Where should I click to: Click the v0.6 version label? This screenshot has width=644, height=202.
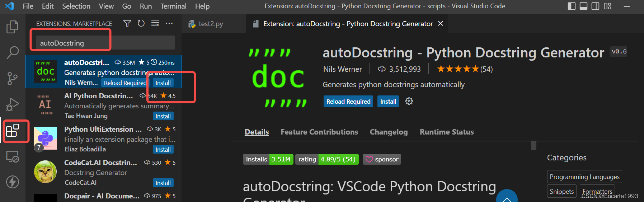pos(619,52)
